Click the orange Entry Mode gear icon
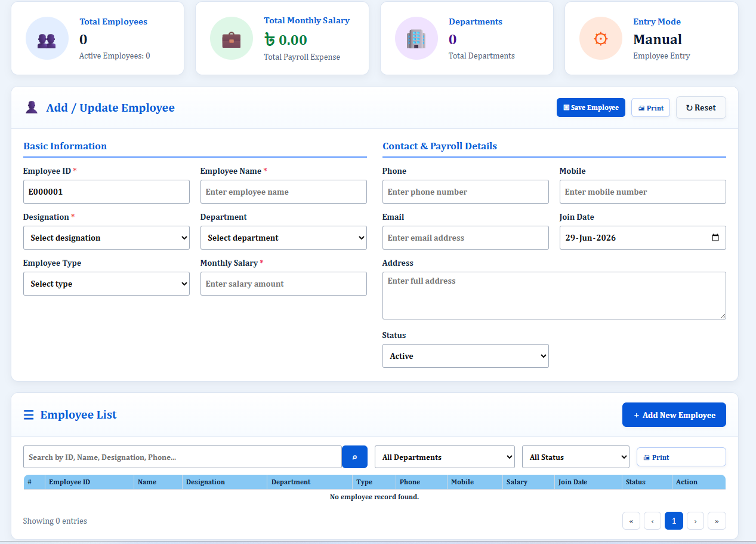The width and height of the screenshot is (756, 544). click(x=601, y=39)
